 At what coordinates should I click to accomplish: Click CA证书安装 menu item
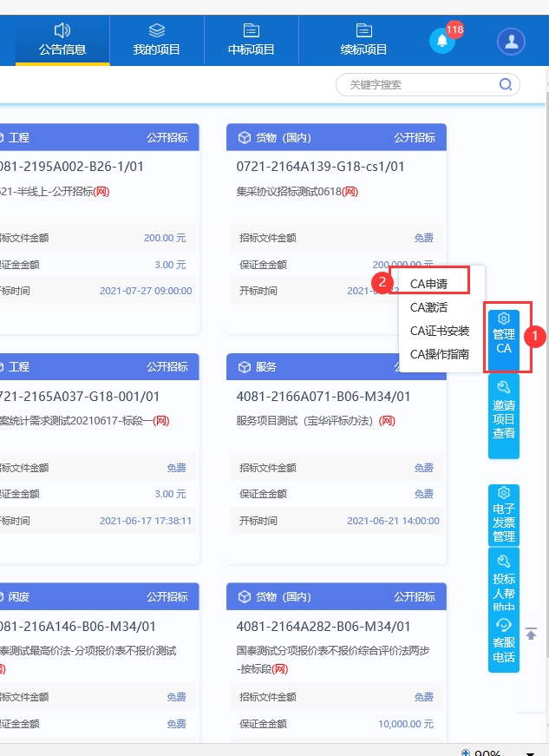[440, 331]
